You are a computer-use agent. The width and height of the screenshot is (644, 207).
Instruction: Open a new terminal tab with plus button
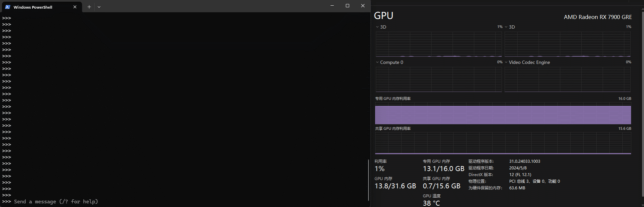pos(89,7)
